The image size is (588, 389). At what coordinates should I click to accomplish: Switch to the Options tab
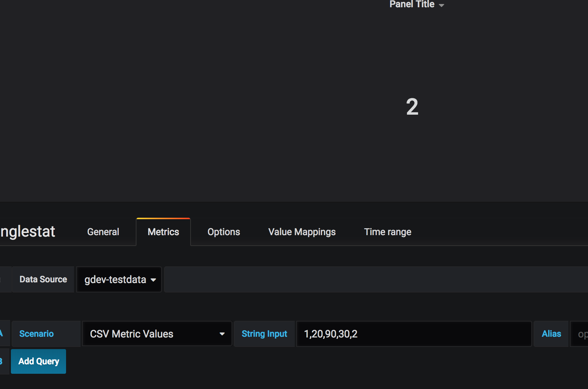coord(224,232)
